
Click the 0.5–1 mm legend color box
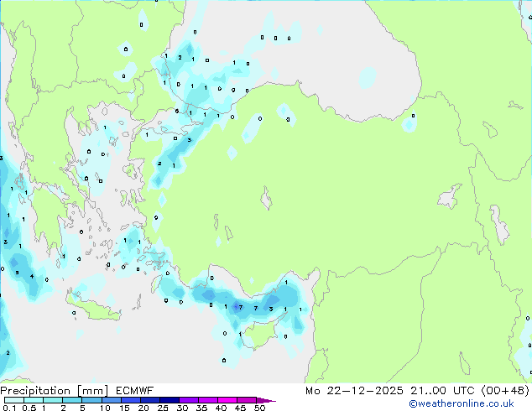coord(34,400)
